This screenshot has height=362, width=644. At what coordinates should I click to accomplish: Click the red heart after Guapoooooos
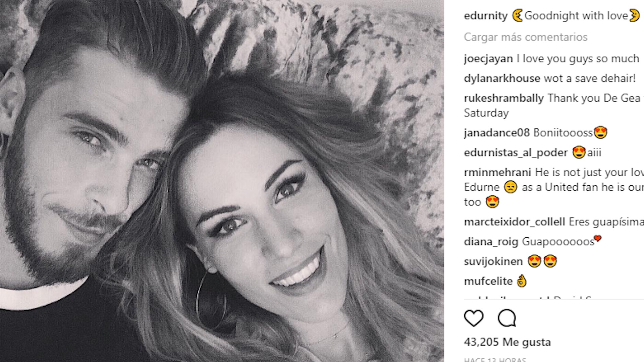pos(597,239)
